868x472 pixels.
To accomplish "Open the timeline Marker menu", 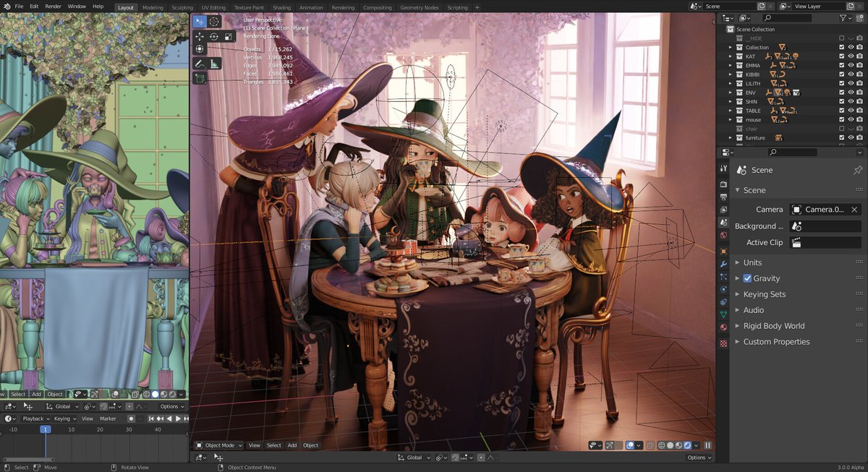I will [108, 419].
